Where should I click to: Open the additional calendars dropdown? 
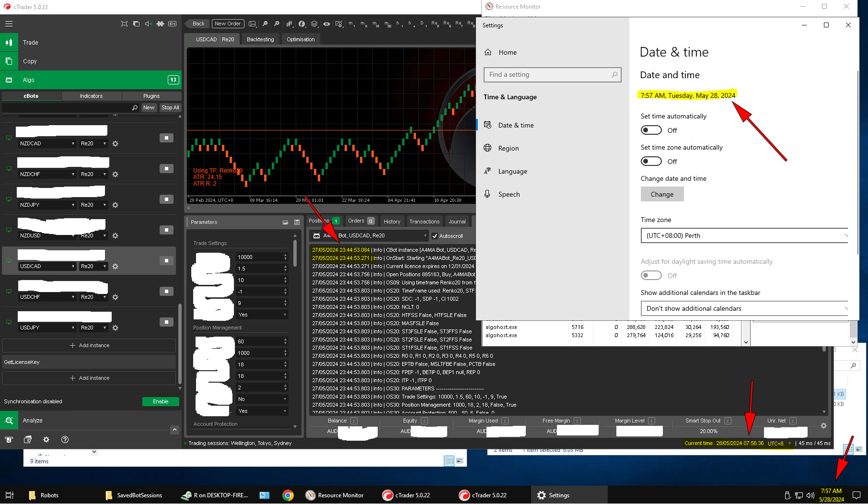745,308
